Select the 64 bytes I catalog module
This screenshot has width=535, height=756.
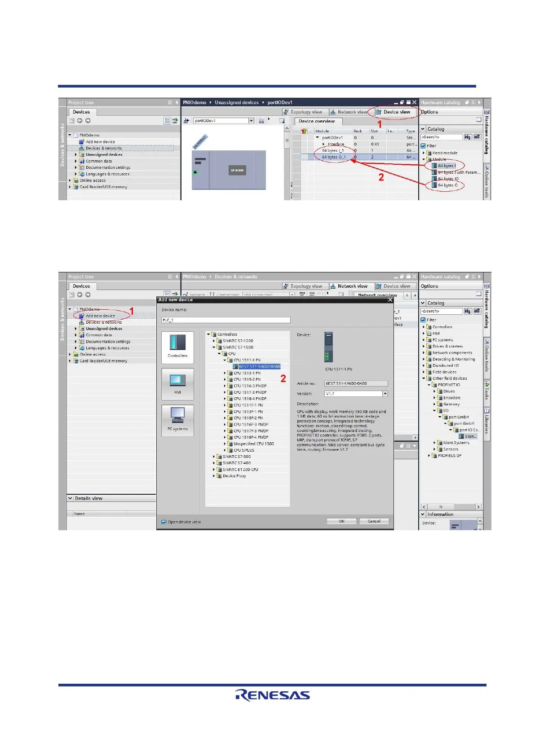click(444, 166)
